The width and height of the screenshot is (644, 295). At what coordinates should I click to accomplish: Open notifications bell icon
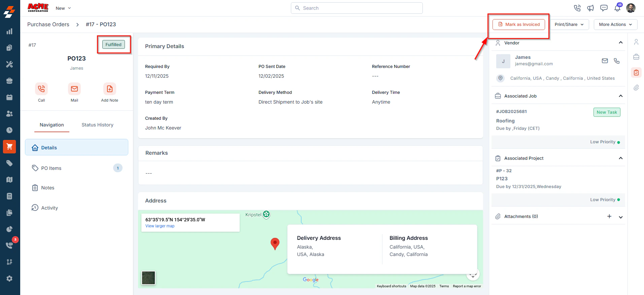[617, 8]
